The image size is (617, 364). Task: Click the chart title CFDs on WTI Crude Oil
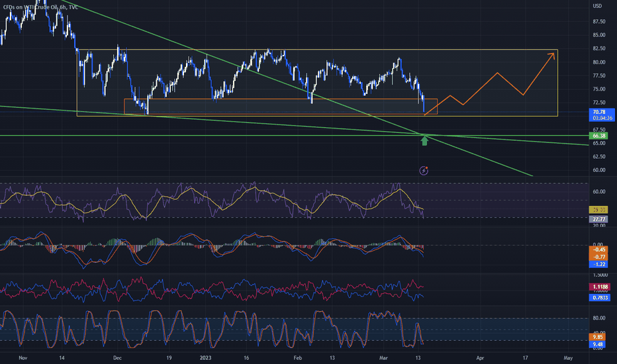click(30, 7)
